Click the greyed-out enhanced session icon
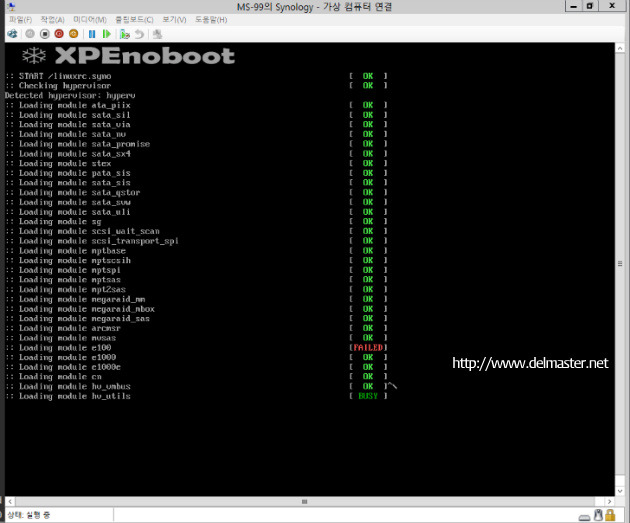This screenshot has height=523, width=630. (x=157, y=34)
